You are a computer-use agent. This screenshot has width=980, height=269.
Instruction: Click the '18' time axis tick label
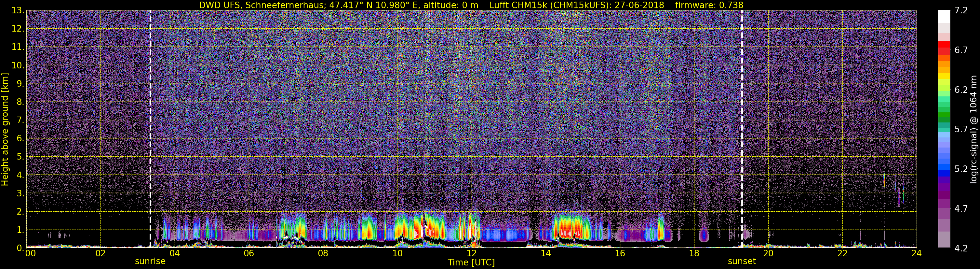694,253
